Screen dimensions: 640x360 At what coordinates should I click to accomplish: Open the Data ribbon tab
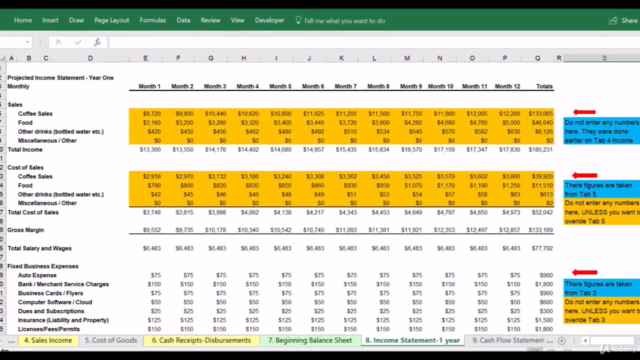point(183,20)
